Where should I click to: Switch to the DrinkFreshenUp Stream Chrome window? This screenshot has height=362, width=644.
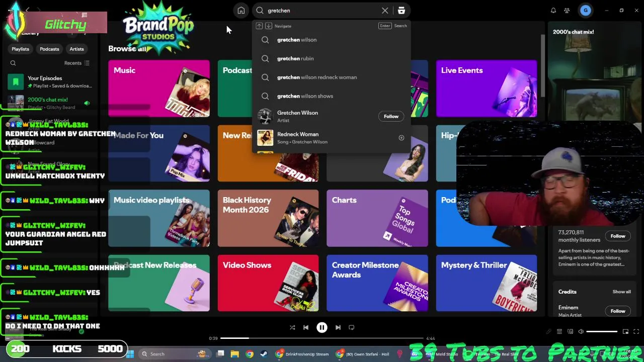click(x=302, y=354)
